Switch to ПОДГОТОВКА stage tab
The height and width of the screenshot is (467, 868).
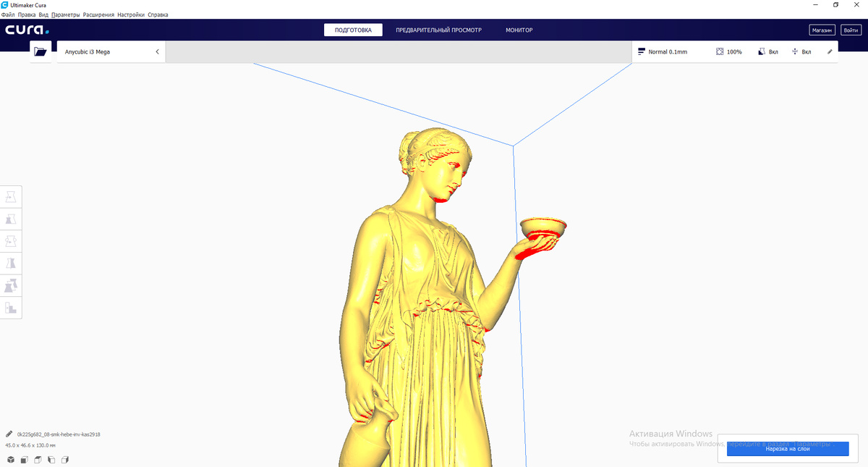[353, 30]
